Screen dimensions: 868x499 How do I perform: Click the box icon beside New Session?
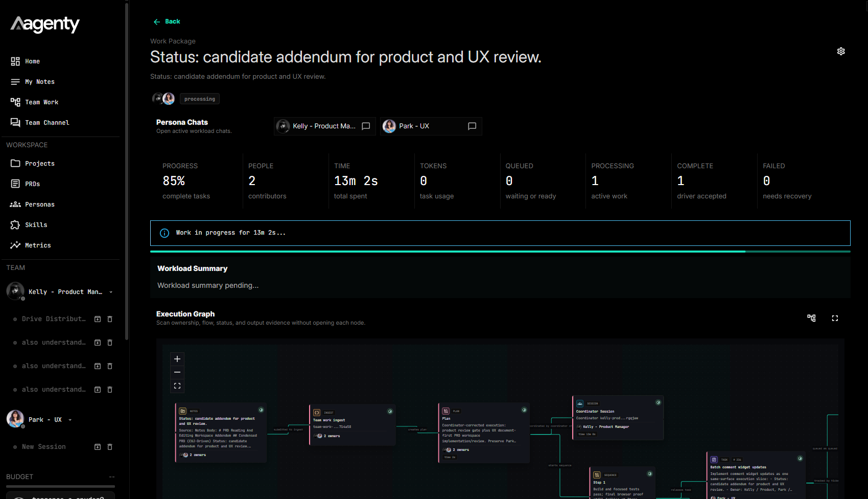[x=98, y=447]
